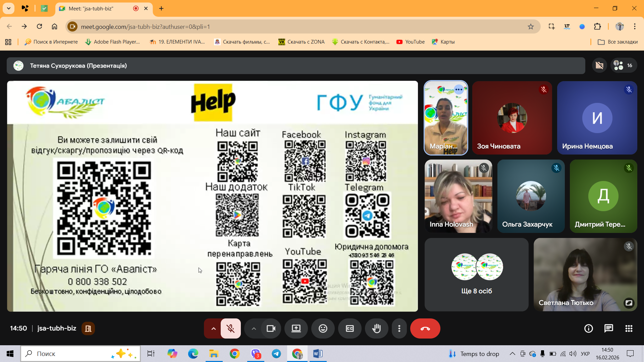Open the participants list showing 16
The height and width of the screenshot is (362, 644).
[x=623, y=65]
